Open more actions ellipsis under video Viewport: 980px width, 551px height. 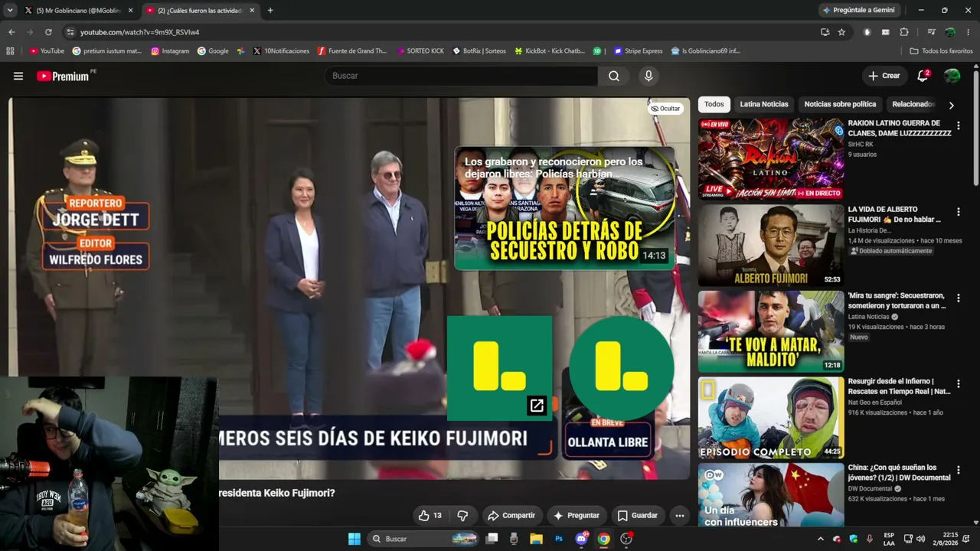(679, 516)
